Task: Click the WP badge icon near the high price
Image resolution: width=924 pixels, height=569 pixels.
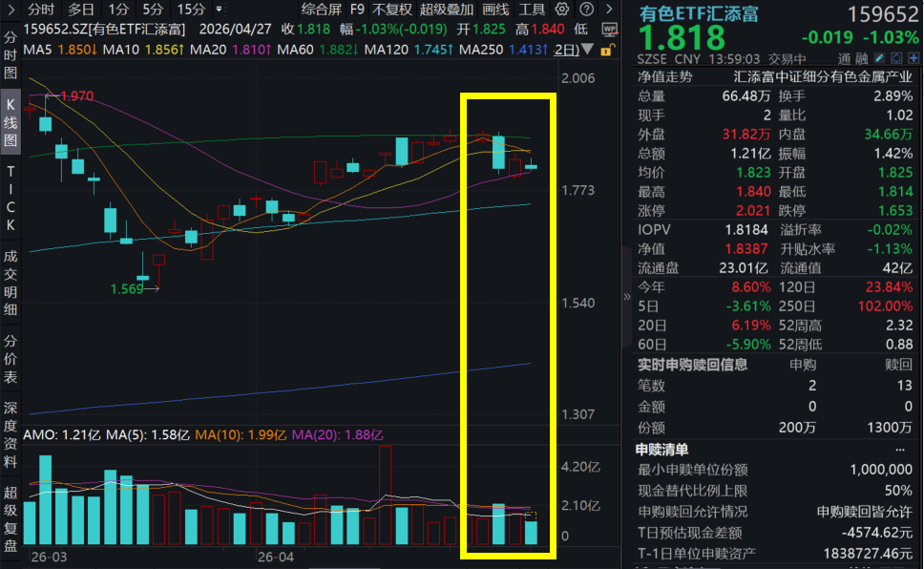Action: 610,29
